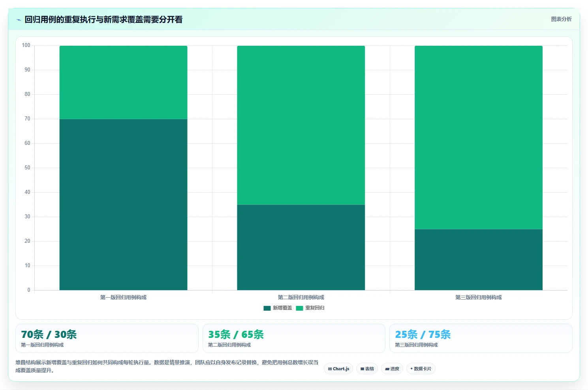Click the description paragraph starting 堆叠结构展示
Image resolution: width=588 pixels, height=390 pixels.
167,366
